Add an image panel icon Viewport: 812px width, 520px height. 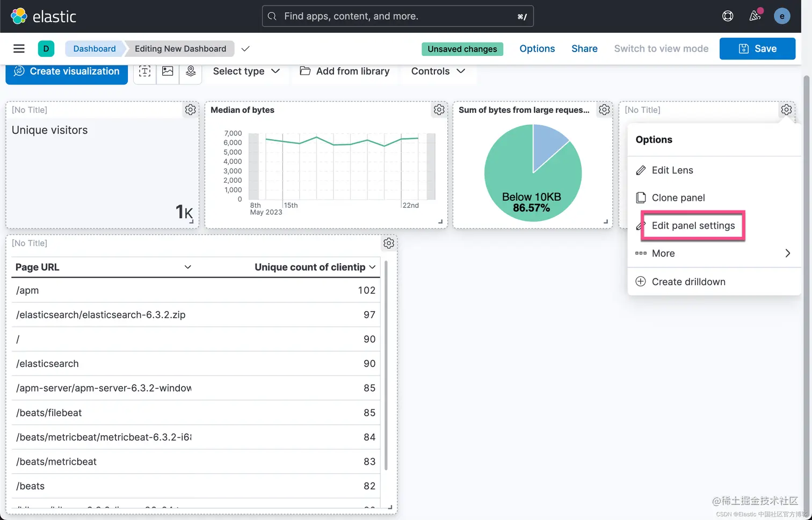tap(168, 71)
